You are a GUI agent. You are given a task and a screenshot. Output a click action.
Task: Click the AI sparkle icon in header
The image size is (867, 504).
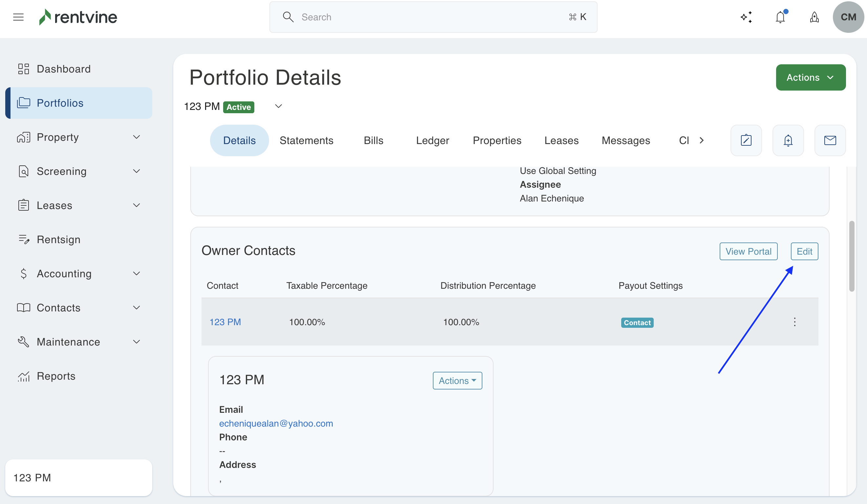(746, 17)
